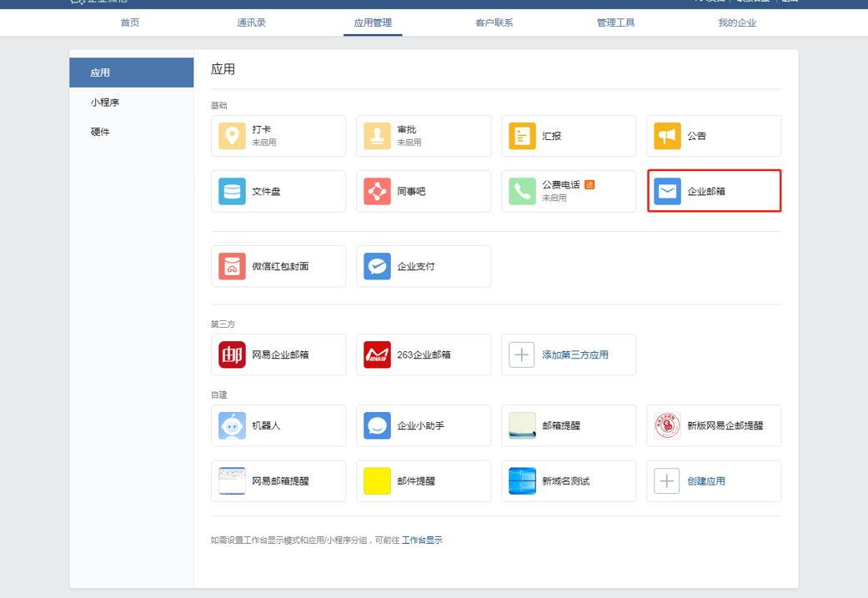The image size is (868, 598).
Task: Open the 打卡 app icon
Action: tap(232, 136)
